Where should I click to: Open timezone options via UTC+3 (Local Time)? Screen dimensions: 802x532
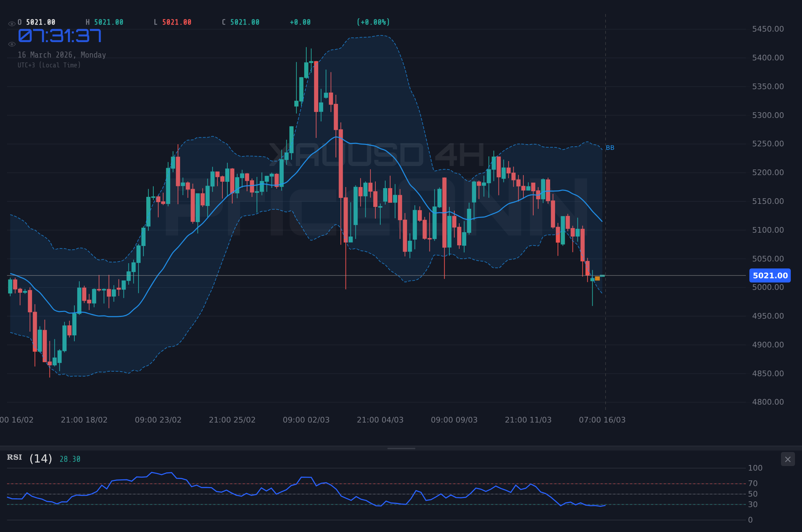pos(49,65)
